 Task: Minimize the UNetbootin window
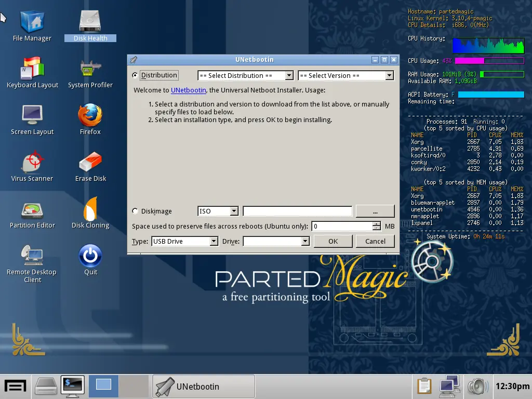pyautogui.click(x=375, y=60)
